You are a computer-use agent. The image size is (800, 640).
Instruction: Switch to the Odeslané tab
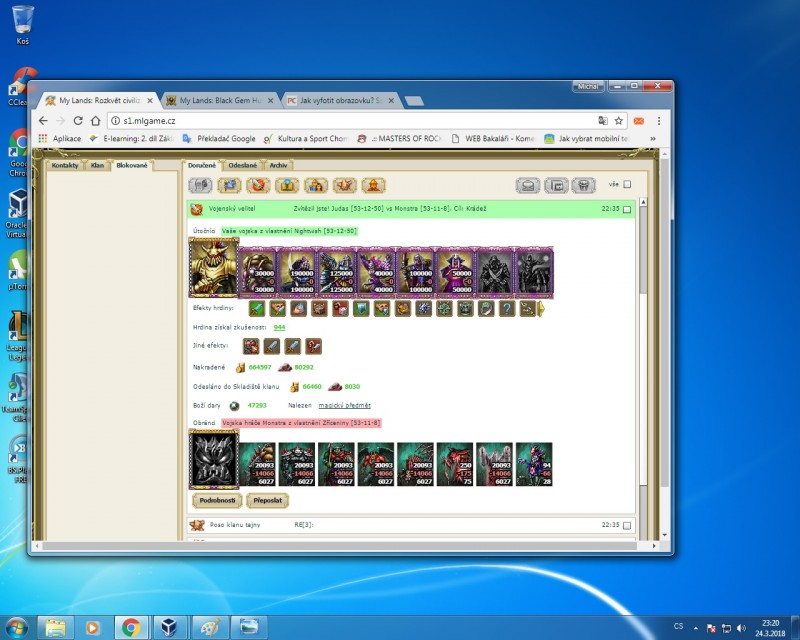coord(242,164)
